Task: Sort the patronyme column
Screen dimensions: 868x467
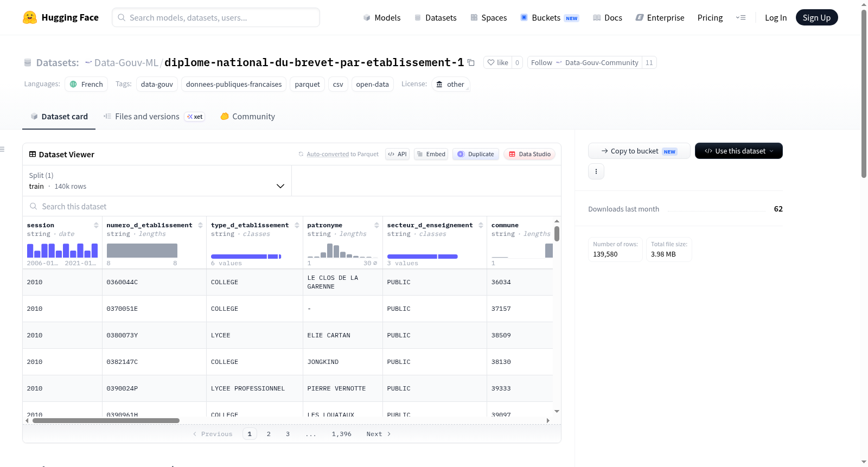Action: [376, 225]
